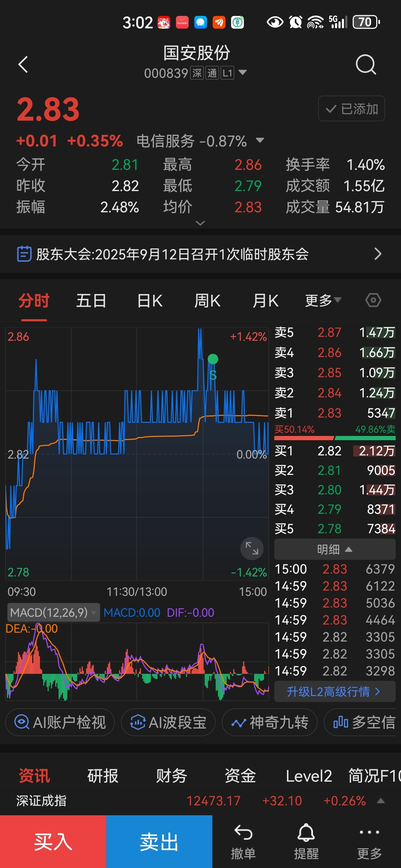The height and width of the screenshot is (868, 401).
Task: Open the 财务 finance tab
Action: coord(172,776)
